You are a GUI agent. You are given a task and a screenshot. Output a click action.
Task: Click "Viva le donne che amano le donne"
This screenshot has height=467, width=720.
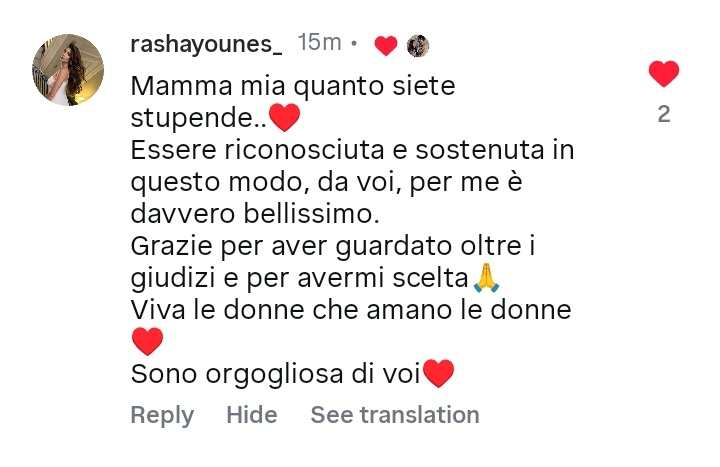pos(351,310)
